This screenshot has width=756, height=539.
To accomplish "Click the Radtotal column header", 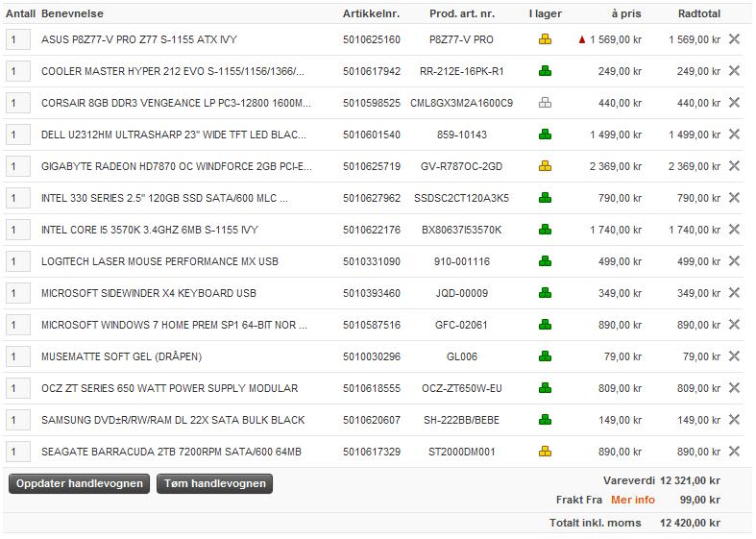I will tap(699, 13).
